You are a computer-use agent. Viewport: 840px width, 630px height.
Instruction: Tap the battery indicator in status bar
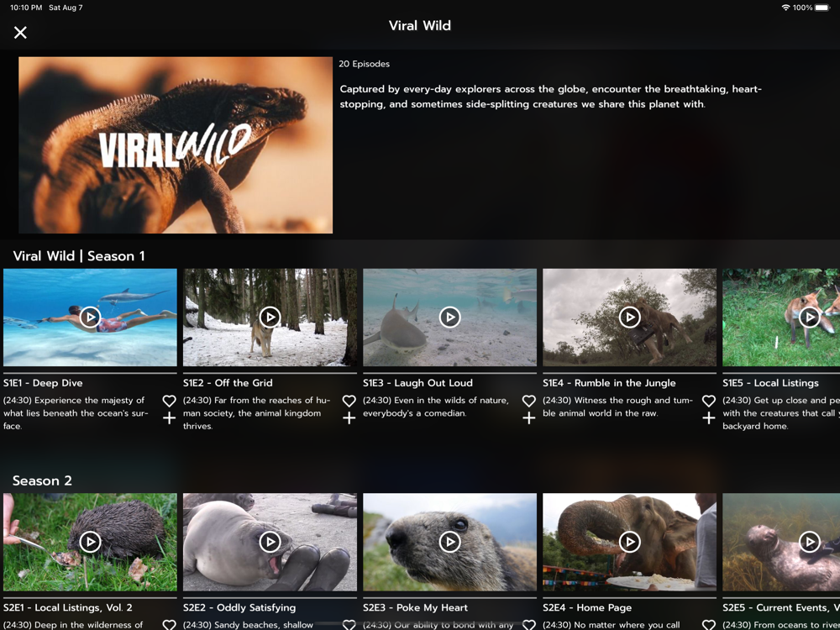[x=822, y=8]
